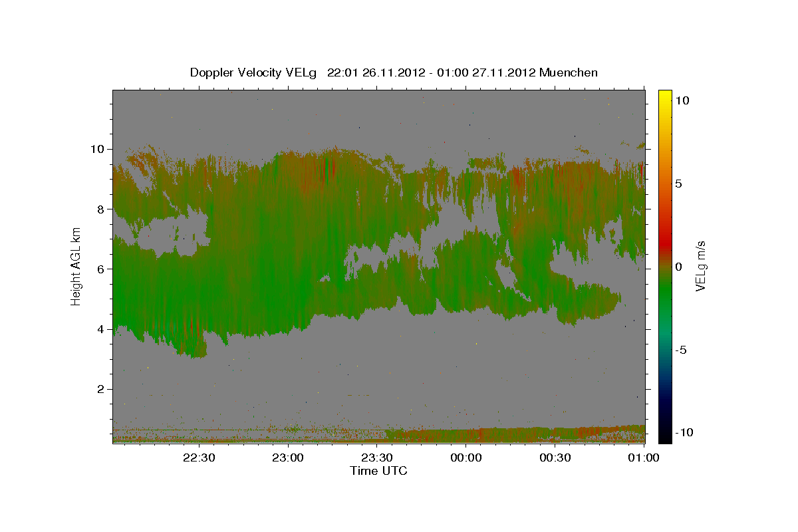798x532 pixels.
Task: Click the 'Height AGL km' axis label
Action: (x=76, y=265)
